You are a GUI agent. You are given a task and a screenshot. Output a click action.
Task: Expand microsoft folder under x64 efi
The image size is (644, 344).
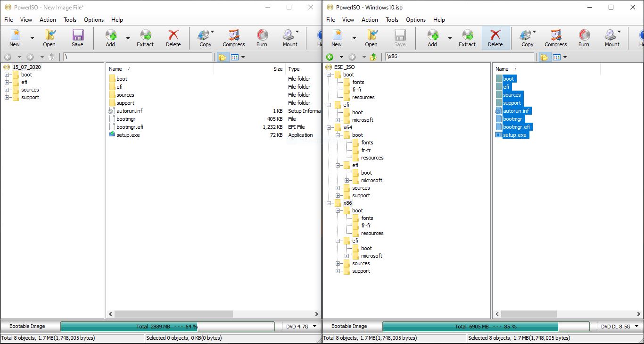(347, 180)
